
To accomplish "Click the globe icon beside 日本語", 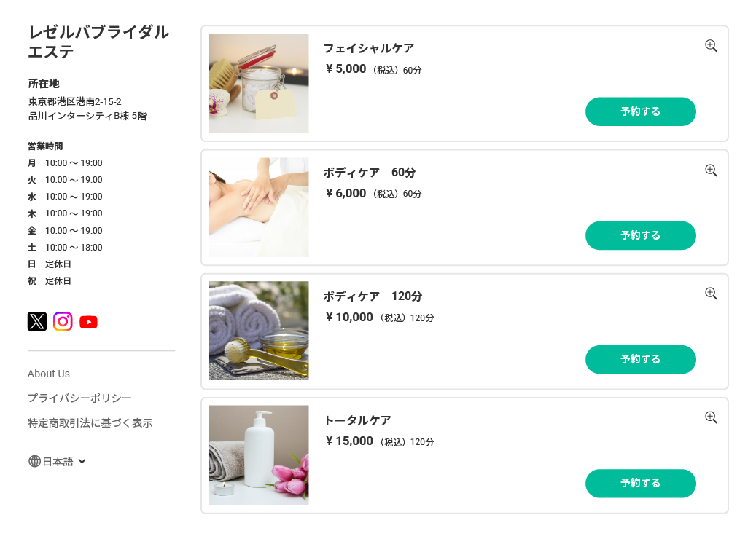I will [34, 461].
